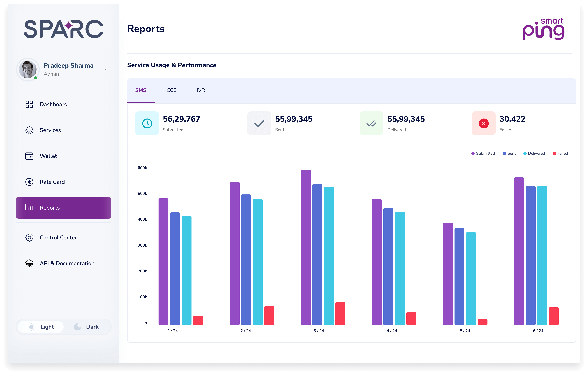
Task: Click the 5 / 24 blue Sent bar
Action: [x=459, y=277]
